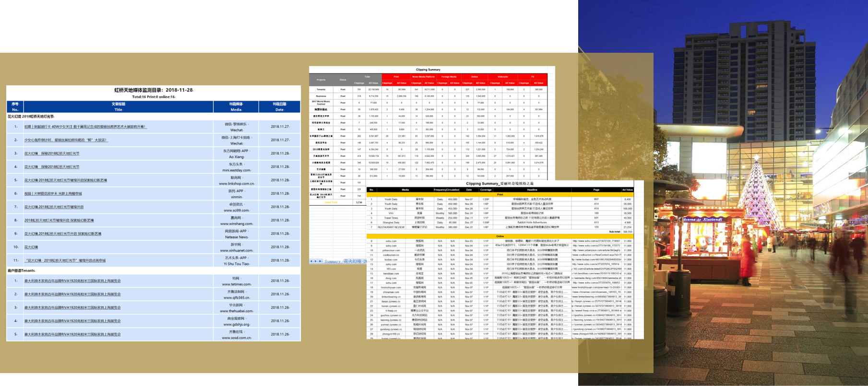Open the tenant article link for www.gdshjs.org
The height and width of the screenshot is (386, 868).
pyautogui.click(x=72, y=321)
